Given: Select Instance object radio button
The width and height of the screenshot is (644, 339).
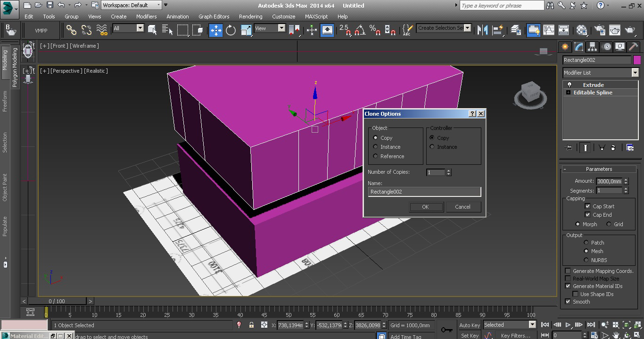Looking at the screenshot, I should pos(376,147).
